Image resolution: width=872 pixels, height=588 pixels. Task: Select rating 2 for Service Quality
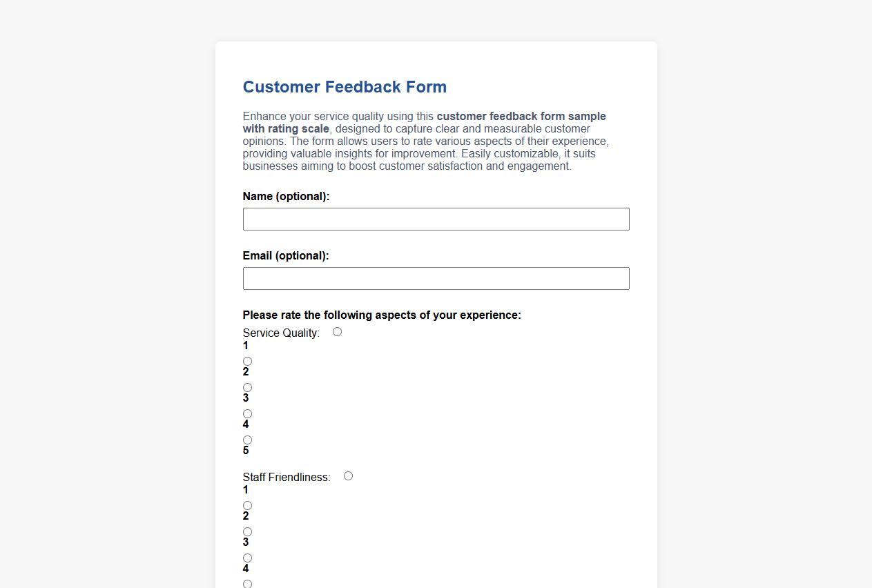point(247,361)
